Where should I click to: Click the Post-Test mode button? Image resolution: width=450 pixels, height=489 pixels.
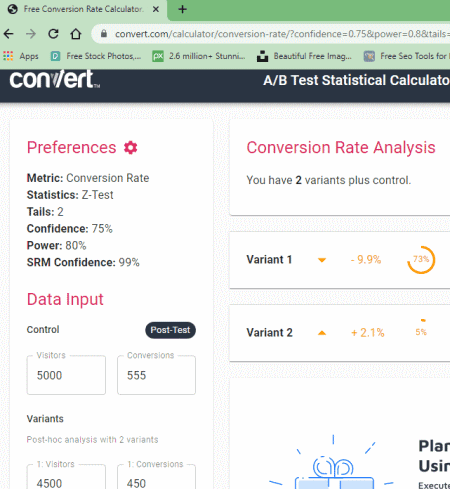coord(170,330)
